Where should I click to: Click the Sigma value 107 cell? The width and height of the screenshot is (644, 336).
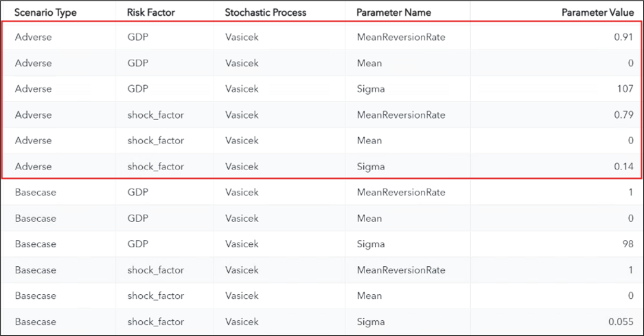623,89
